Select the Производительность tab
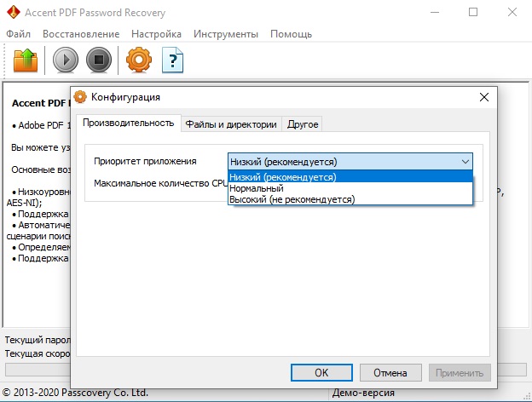Viewport: 532px width, 402px height. pos(128,123)
